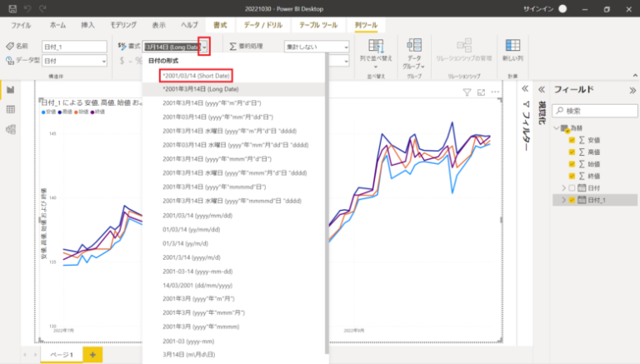
Task: Open the 書式 format dropdown arrow
Action: 204,47
